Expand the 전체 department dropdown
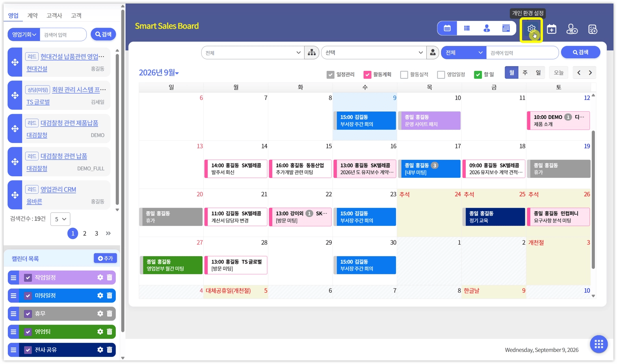Screen dimensions: 617x364 click(x=253, y=53)
